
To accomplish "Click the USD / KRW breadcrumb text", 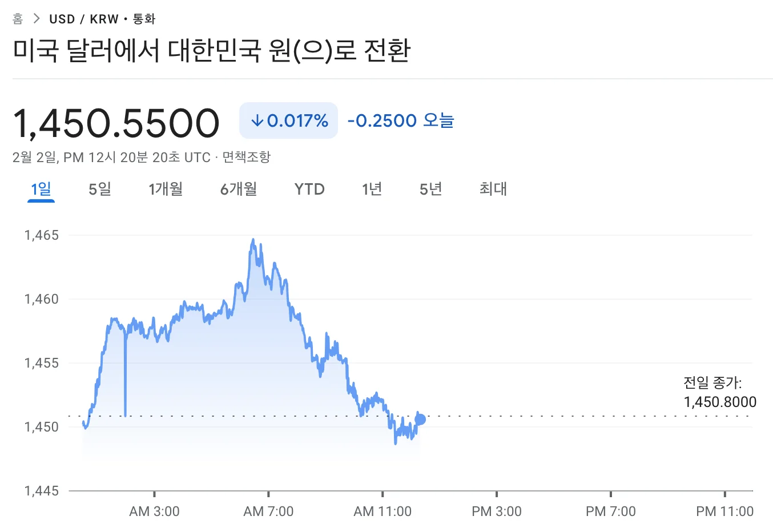I will click(x=83, y=19).
